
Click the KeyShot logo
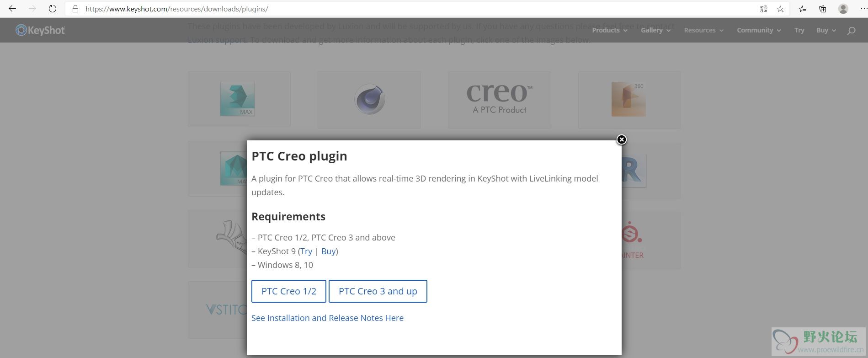[x=40, y=30]
